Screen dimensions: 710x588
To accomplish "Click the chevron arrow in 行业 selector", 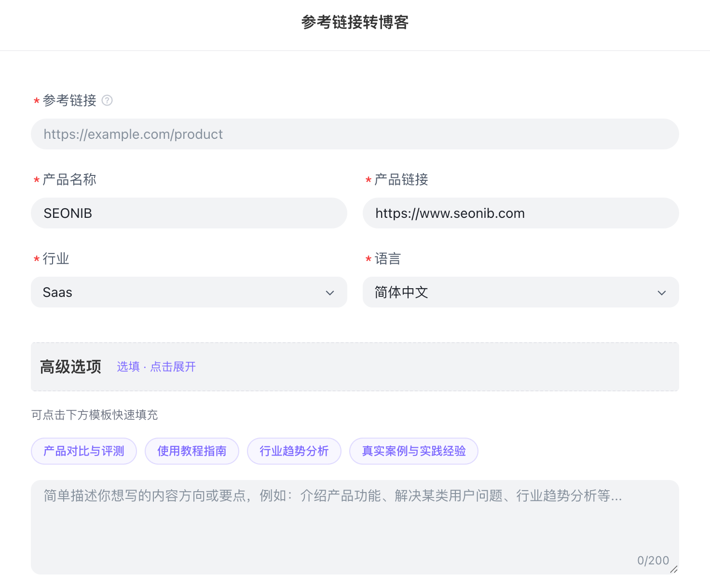I will pyautogui.click(x=330, y=293).
